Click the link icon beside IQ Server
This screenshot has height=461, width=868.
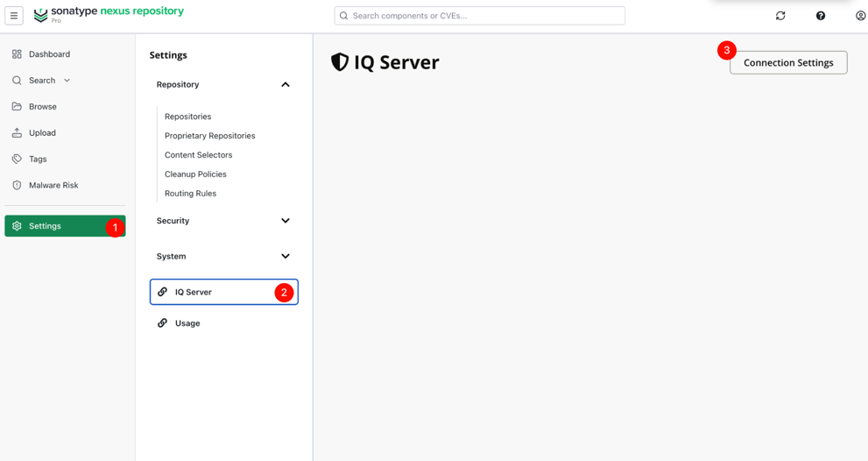(x=162, y=292)
